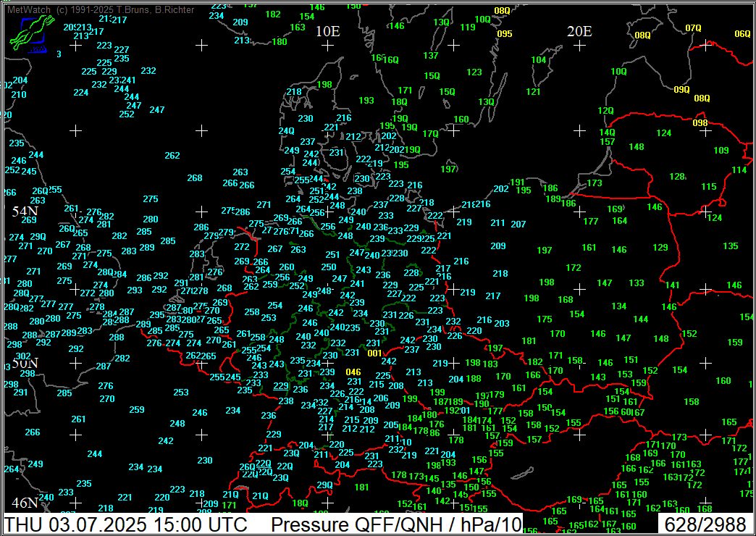Select the single cyan digit '3' value

tap(59, 54)
